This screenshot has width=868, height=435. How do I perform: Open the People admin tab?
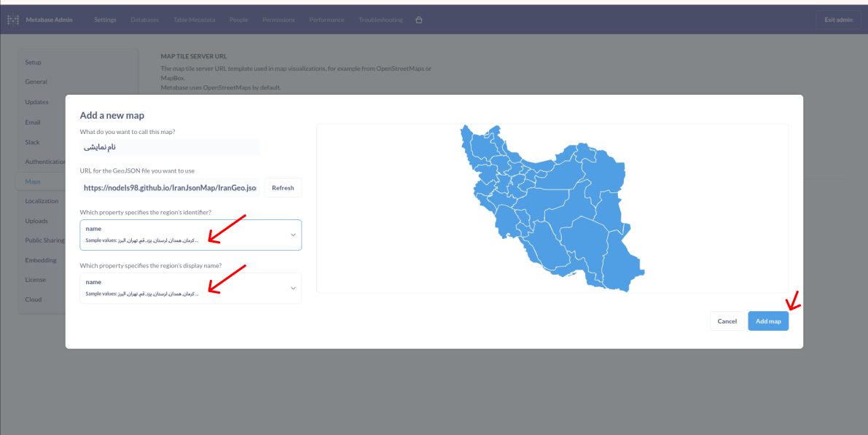pyautogui.click(x=238, y=20)
